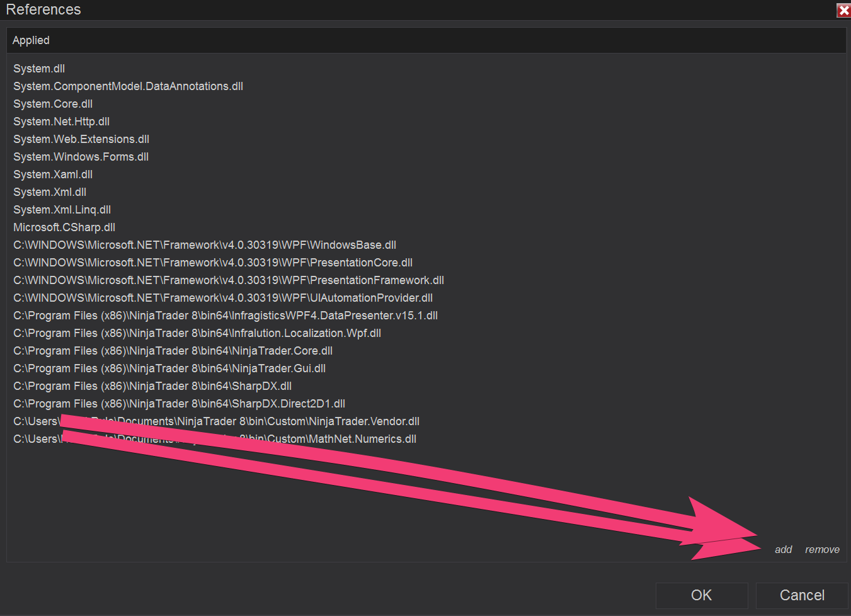851x616 pixels.
Task: Select System.dll in the references list
Action: tap(39, 69)
